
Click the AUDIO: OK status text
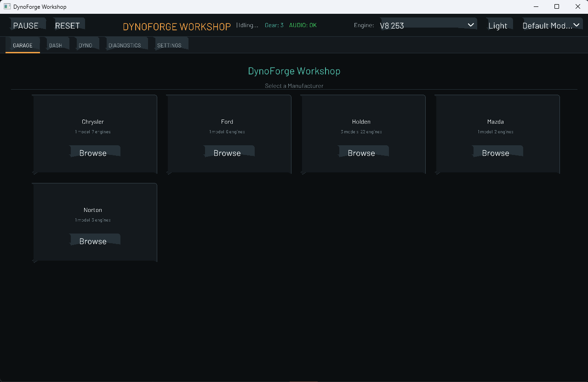303,25
